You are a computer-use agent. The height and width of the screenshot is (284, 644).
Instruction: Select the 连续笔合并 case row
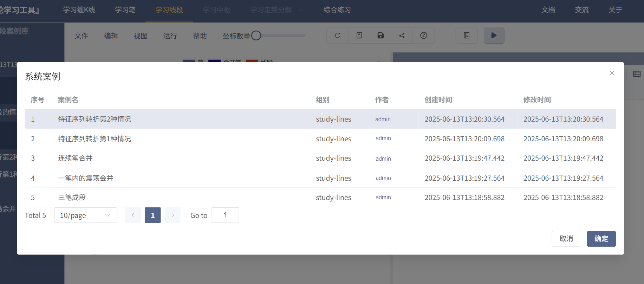[x=75, y=158]
